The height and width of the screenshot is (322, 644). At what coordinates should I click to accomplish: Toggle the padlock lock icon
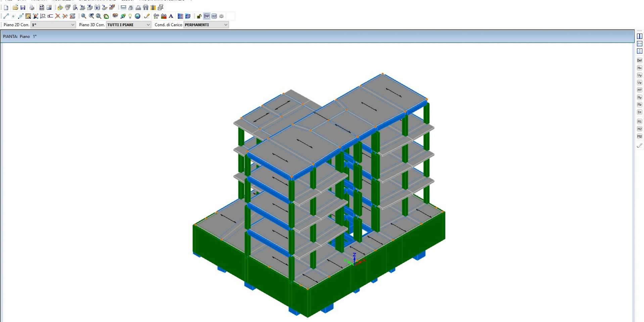(x=199, y=16)
